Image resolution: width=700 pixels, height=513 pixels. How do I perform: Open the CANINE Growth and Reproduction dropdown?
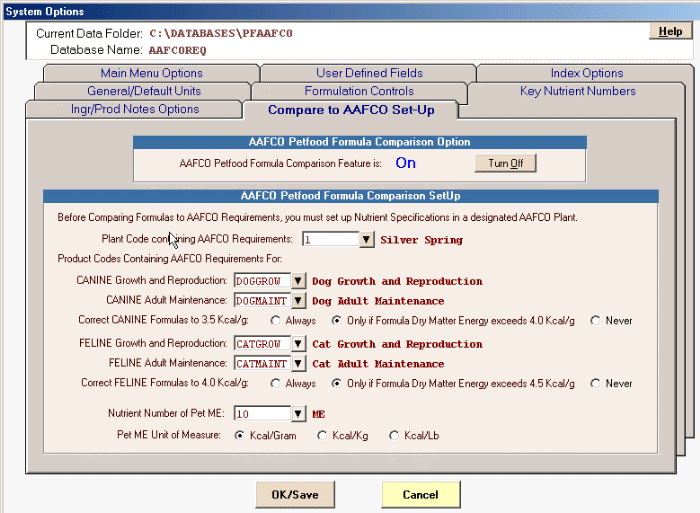click(x=298, y=281)
